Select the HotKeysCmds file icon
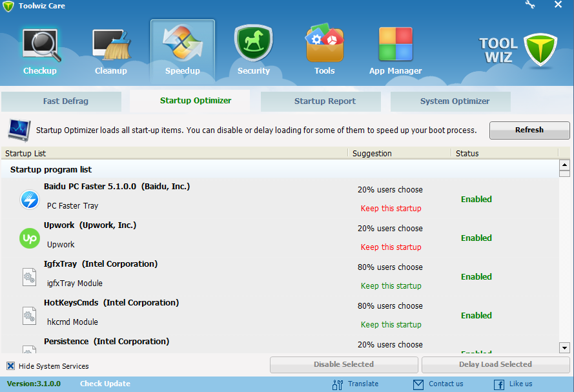The image size is (574, 392). 29,316
